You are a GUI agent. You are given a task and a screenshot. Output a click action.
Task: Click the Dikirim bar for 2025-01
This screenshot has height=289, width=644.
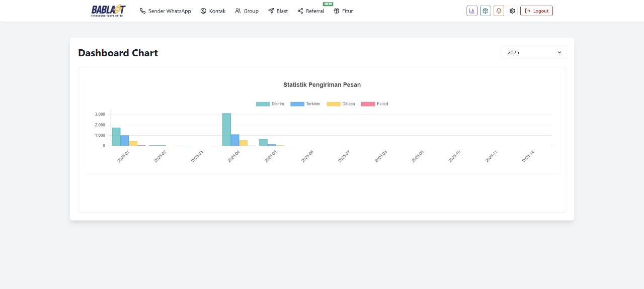116,137
